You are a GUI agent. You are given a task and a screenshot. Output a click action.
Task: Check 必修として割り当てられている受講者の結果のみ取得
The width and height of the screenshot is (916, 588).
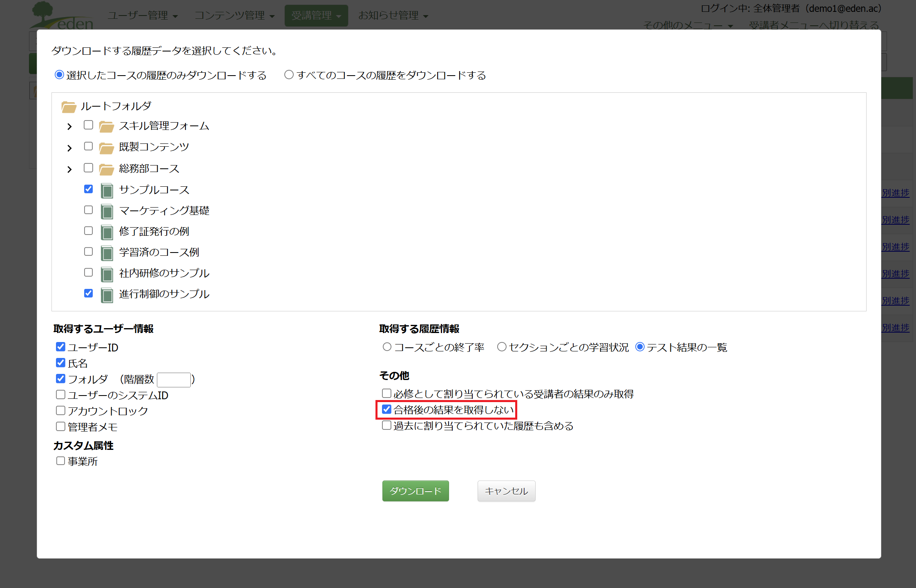point(387,393)
